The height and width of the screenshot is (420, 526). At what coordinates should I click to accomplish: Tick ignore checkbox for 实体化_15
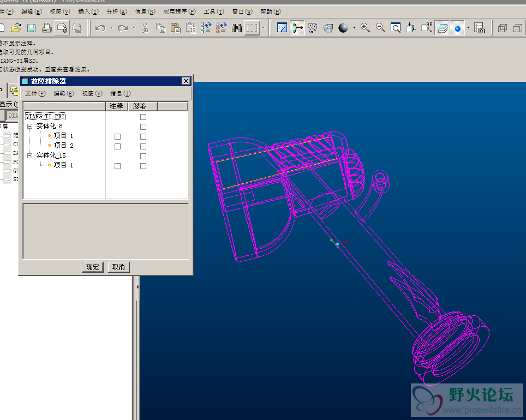(144, 156)
